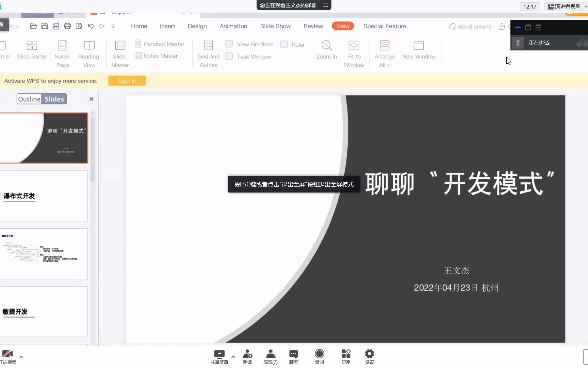Viewport: 588px width, 368px height.
Task: Open 设置 settings
Action: click(x=370, y=357)
